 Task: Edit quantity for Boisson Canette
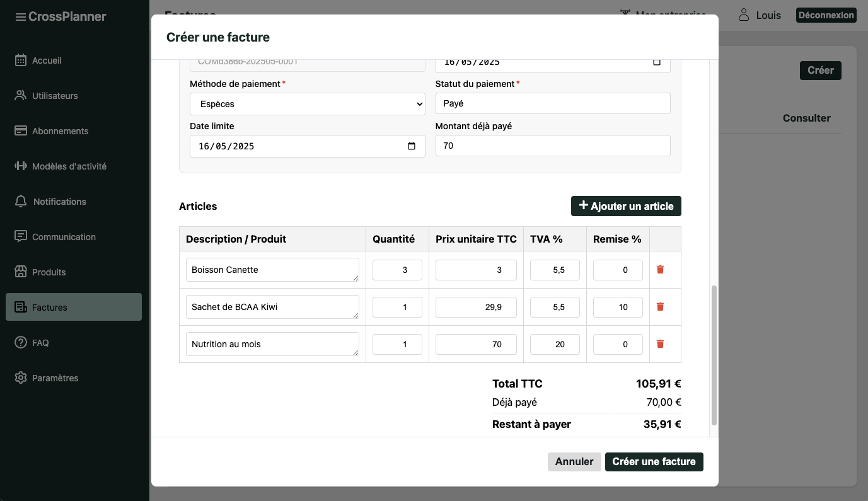click(397, 270)
